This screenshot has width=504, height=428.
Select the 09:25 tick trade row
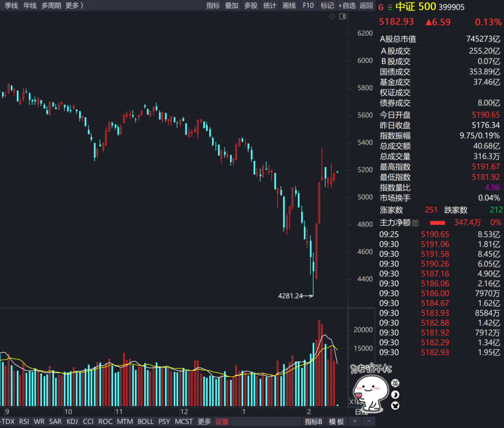coord(440,235)
